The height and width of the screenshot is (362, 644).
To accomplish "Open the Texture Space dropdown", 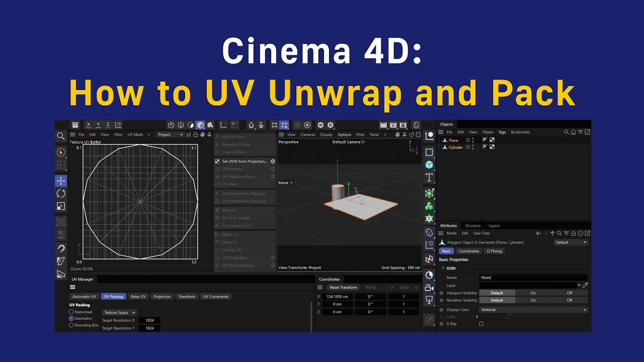I will [x=119, y=313].
